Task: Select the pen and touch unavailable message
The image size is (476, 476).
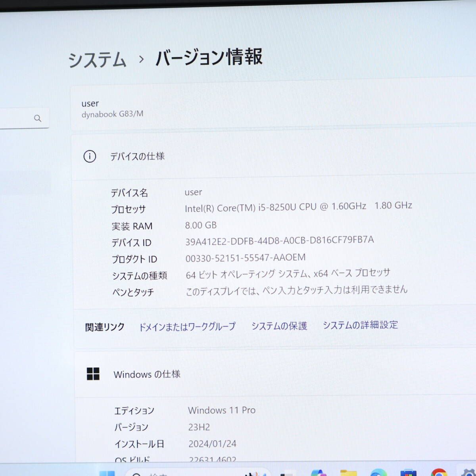Action: click(x=297, y=290)
